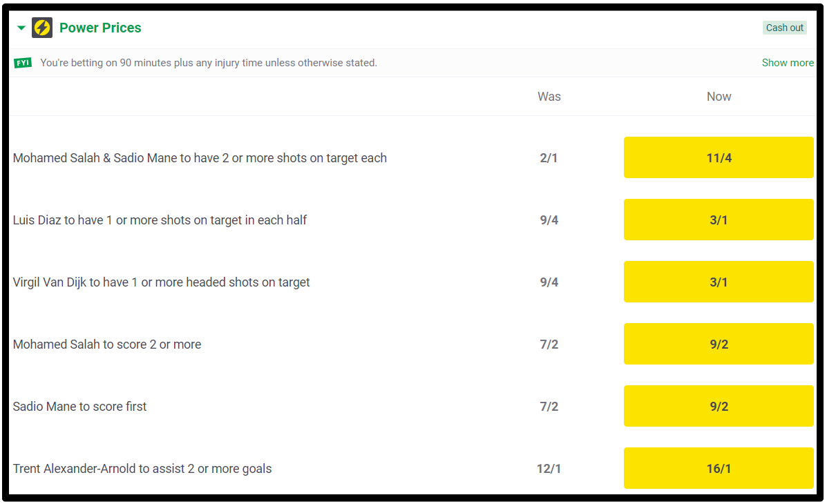Select 9/2 odds for Salah to score 2
This screenshot has width=827, height=504.
pos(719,345)
